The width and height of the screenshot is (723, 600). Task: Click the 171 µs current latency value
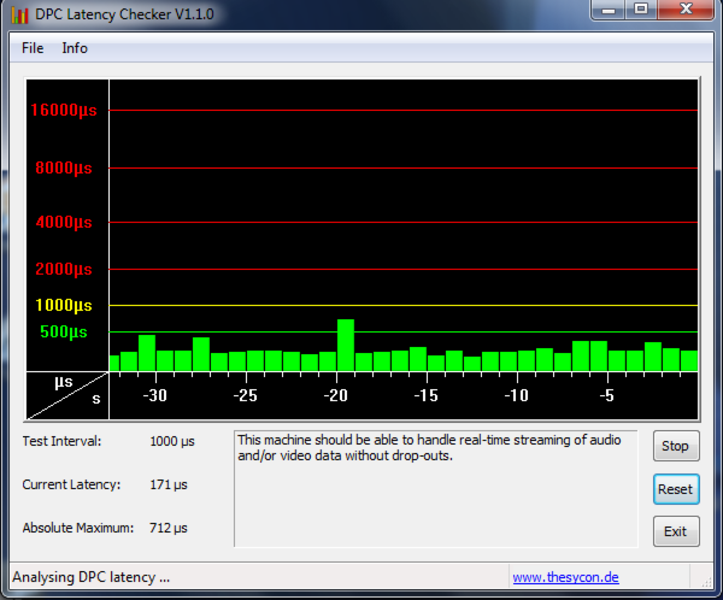click(x=168, y=485)
